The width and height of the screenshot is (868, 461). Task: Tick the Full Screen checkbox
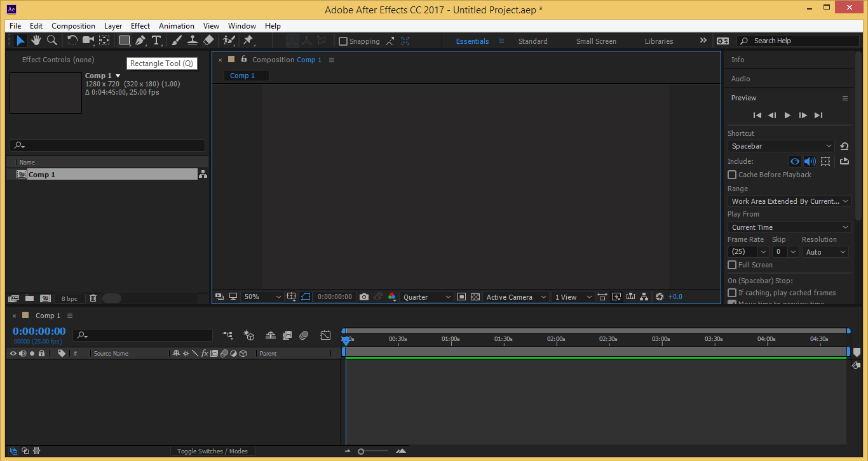tap(732, 265)
